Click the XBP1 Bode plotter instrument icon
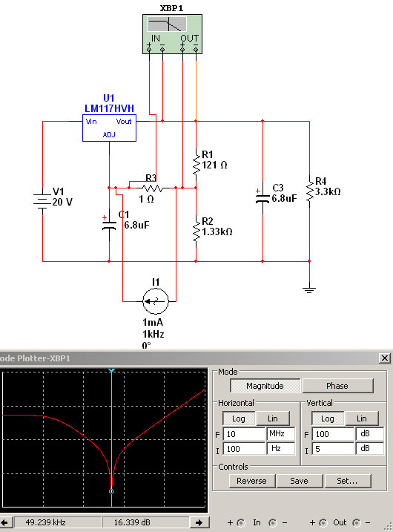This screenshot has height=532, width=393. click(172, 34)
